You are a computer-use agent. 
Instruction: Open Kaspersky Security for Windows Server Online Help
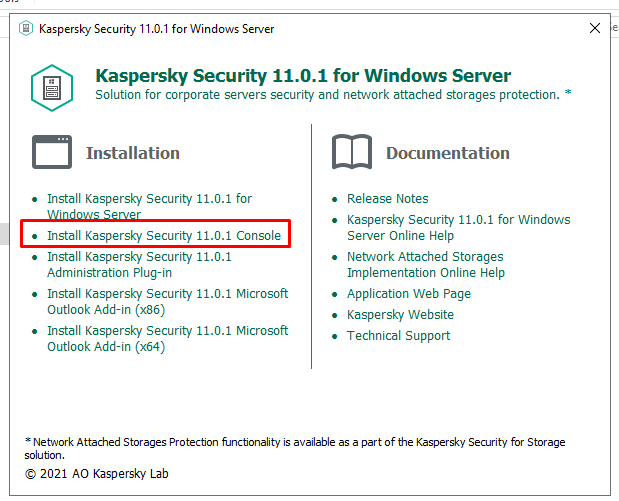pyautogui.click(x=458, y=227)
